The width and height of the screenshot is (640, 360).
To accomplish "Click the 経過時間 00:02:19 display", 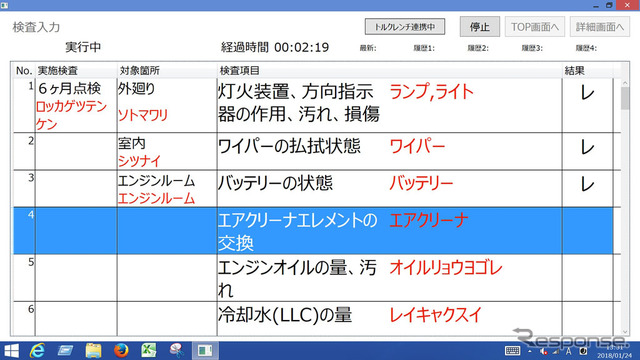I will (x=275, y=47).
